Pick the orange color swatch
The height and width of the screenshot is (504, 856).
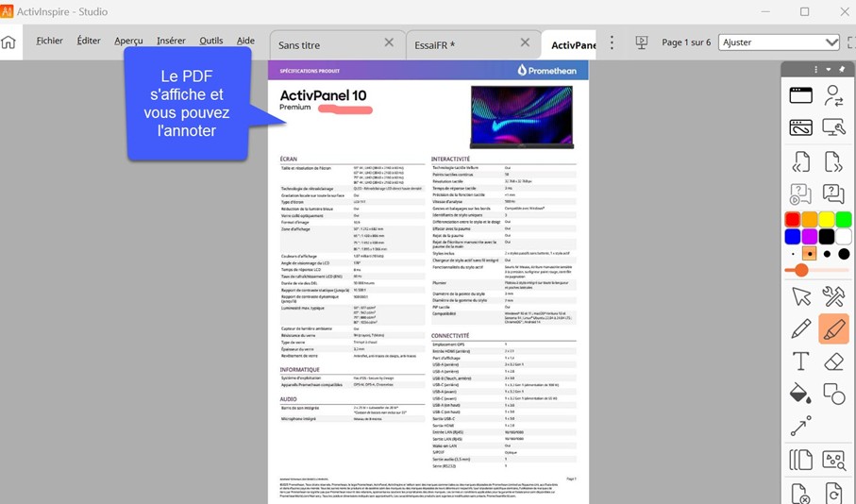point(810,220)
